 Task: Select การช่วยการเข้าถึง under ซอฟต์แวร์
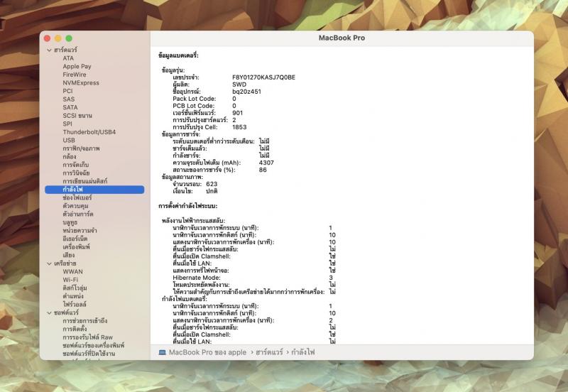click(84, 321)
